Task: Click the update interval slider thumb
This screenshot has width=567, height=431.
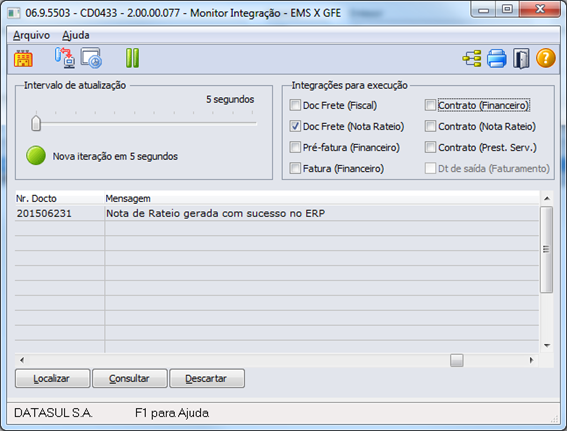Action: 36,123
